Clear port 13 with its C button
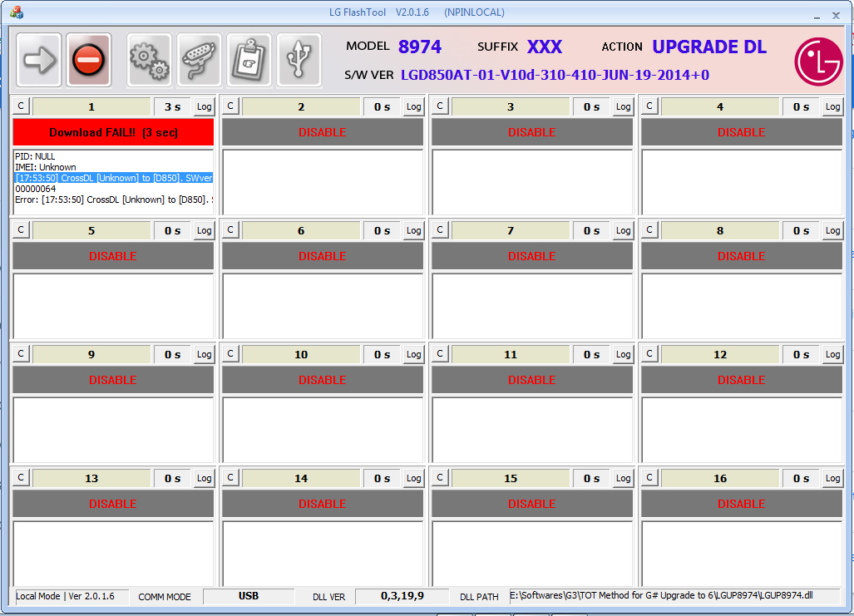 (21, 477)
